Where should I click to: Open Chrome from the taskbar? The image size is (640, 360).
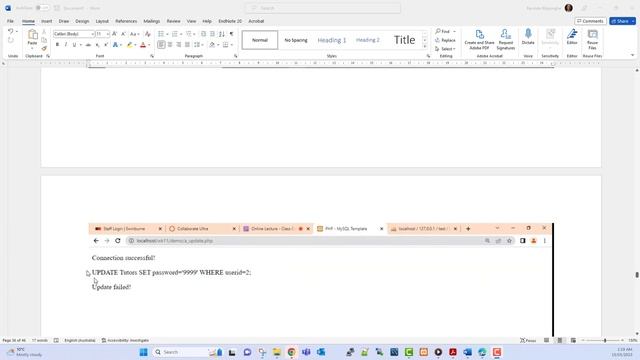[x=291, y=352]
